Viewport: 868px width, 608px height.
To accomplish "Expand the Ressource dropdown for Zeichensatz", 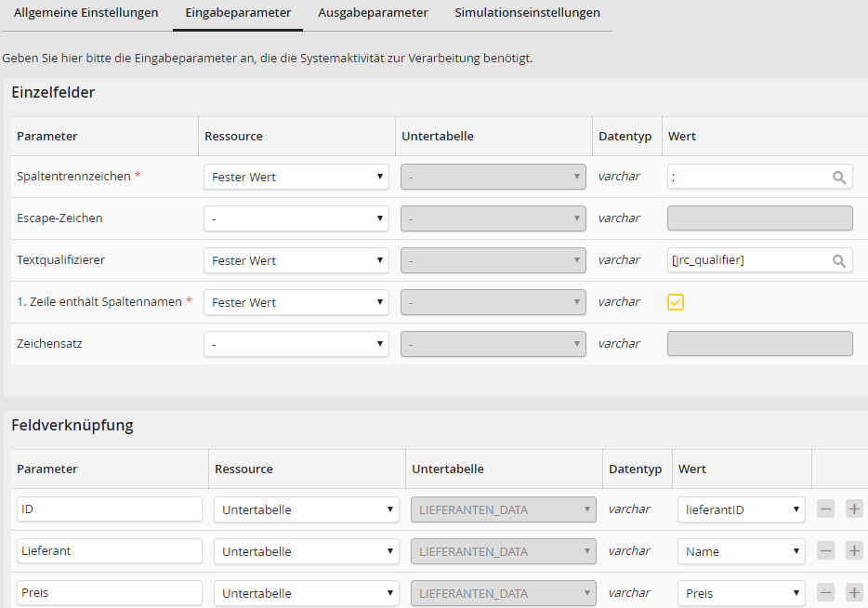I will [296, 344].
